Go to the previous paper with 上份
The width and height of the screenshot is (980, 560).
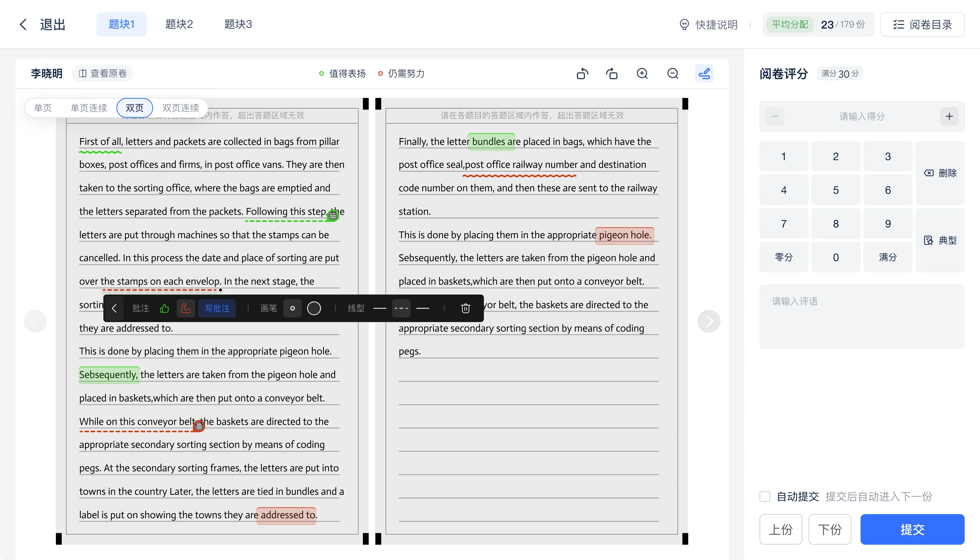click(x=781, y=529)
